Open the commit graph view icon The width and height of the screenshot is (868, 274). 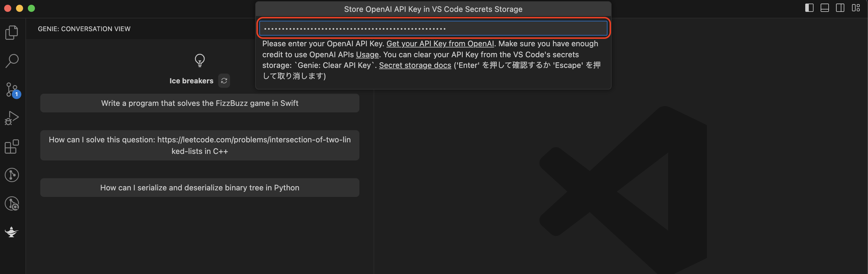tap(12, 175)
